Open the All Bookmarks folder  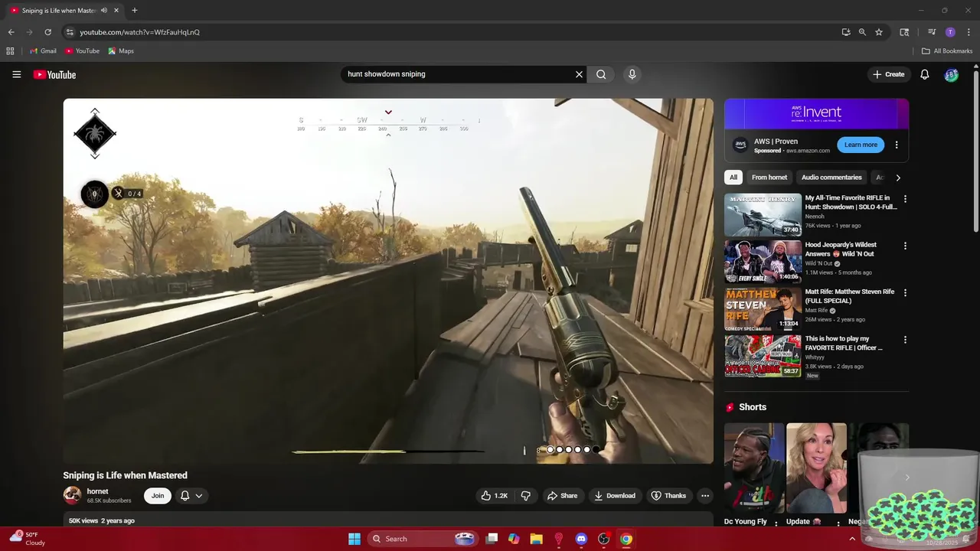pyautogui.click(x=947, y=51)
